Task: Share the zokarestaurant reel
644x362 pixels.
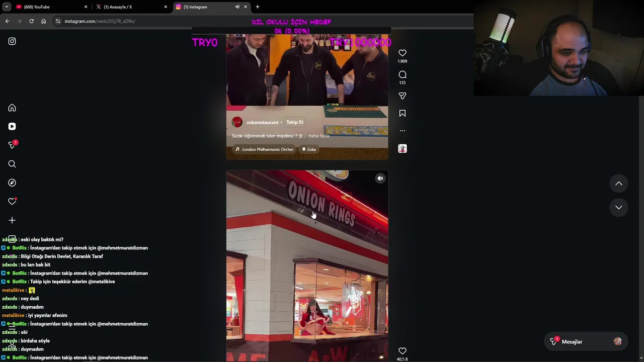Action: [x=403, y=96]
